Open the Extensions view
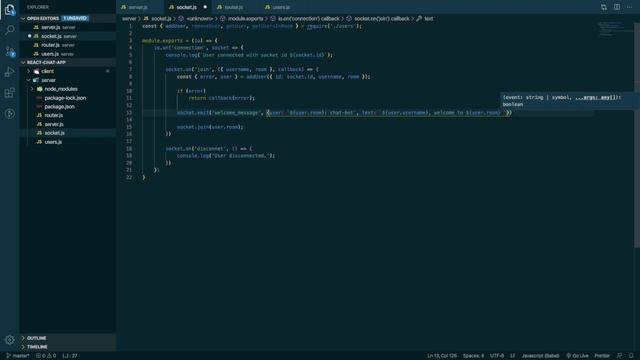 (x=10, y=93)
